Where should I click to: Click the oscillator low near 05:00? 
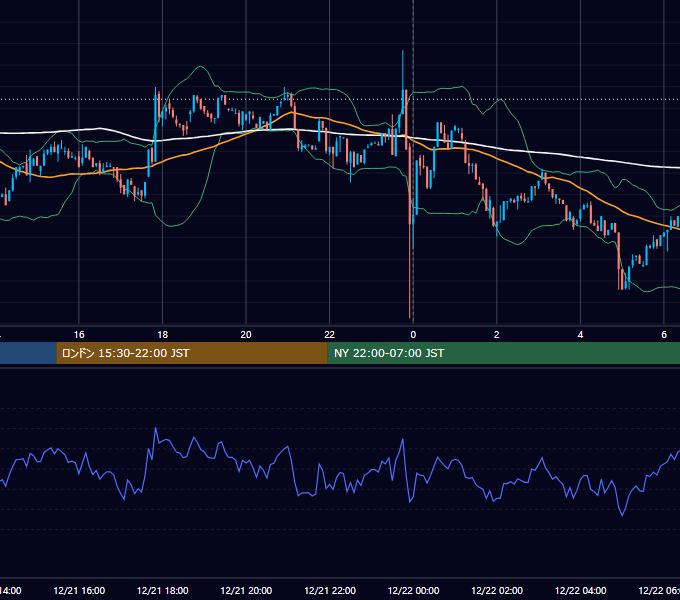click(x=623, y=515)
